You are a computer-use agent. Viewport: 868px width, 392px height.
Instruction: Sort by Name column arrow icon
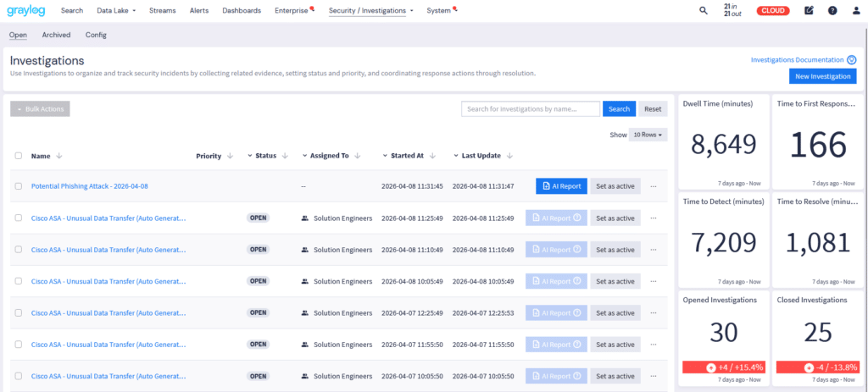(x=59, y=156)
